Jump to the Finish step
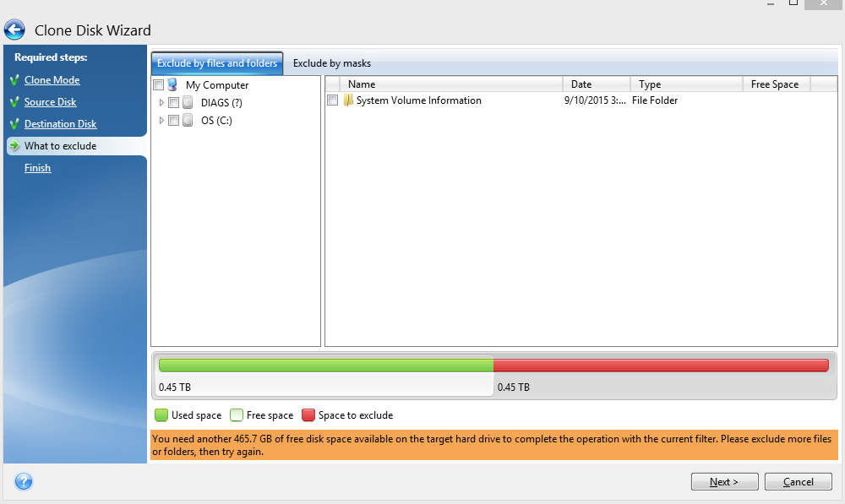Viewport: 845px width, 504px height. (x=38, y=167)
